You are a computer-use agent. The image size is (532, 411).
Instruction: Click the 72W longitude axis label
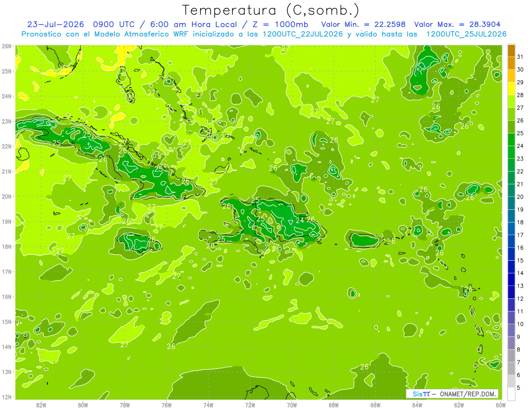(x=250, y=404)
